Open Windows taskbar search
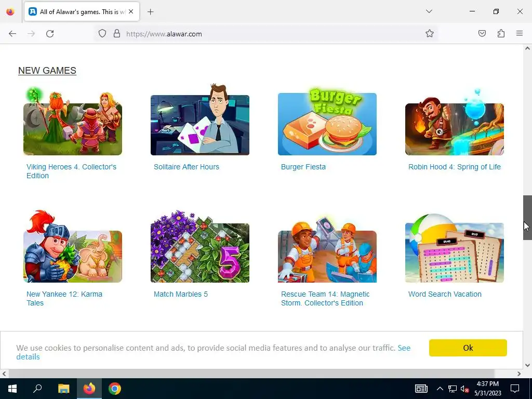This screenshot has width=532, height=399. (37, 389)
